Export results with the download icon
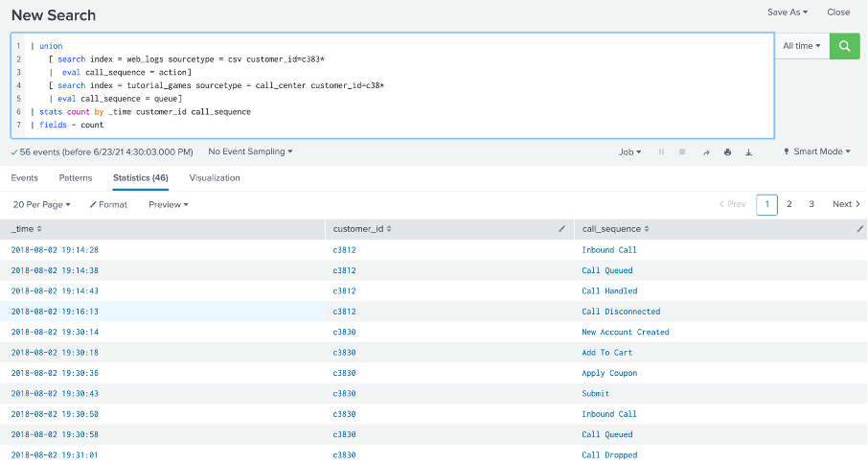This screenshot has height=464, width=868. tap(748, 152)
